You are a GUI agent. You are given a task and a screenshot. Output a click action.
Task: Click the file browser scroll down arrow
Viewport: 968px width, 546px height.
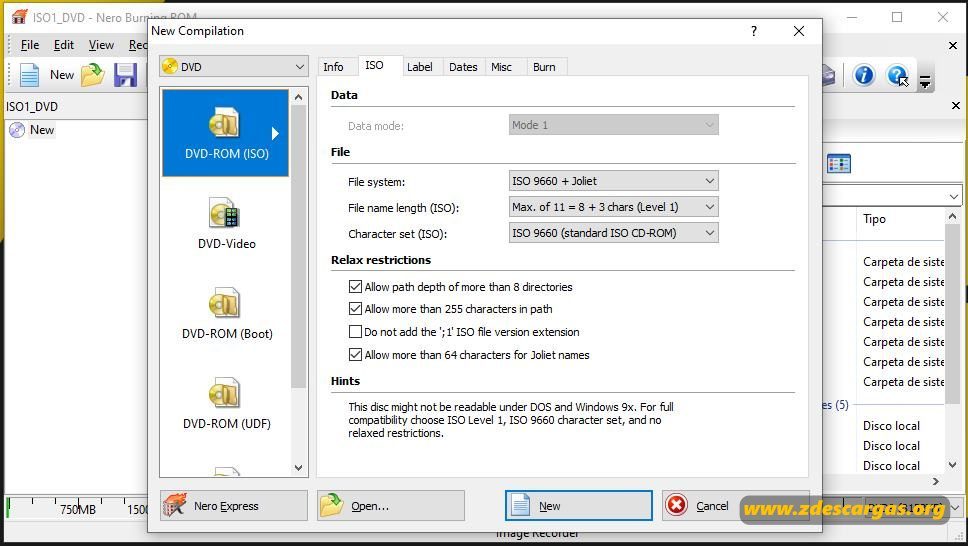coord(953,464)
